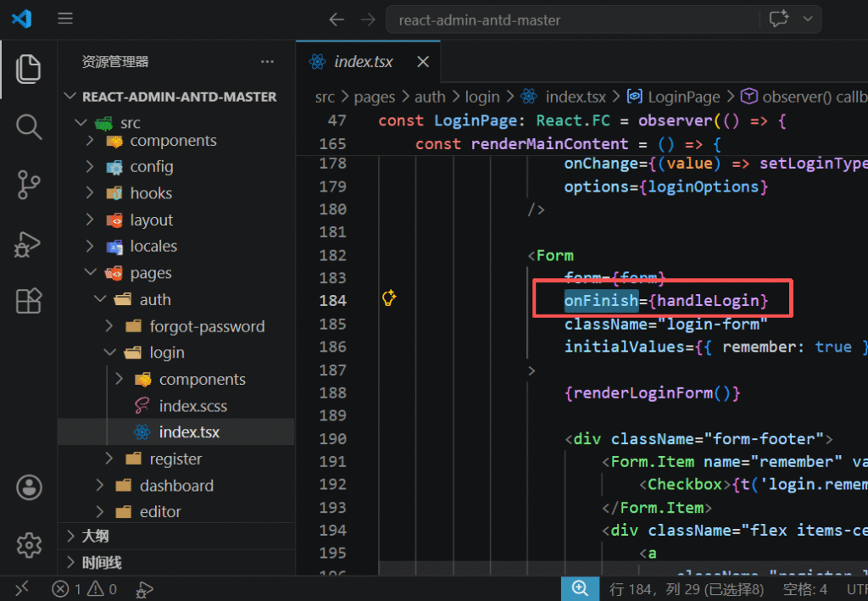Close the index.tsx editor tab

click(423, 62)
